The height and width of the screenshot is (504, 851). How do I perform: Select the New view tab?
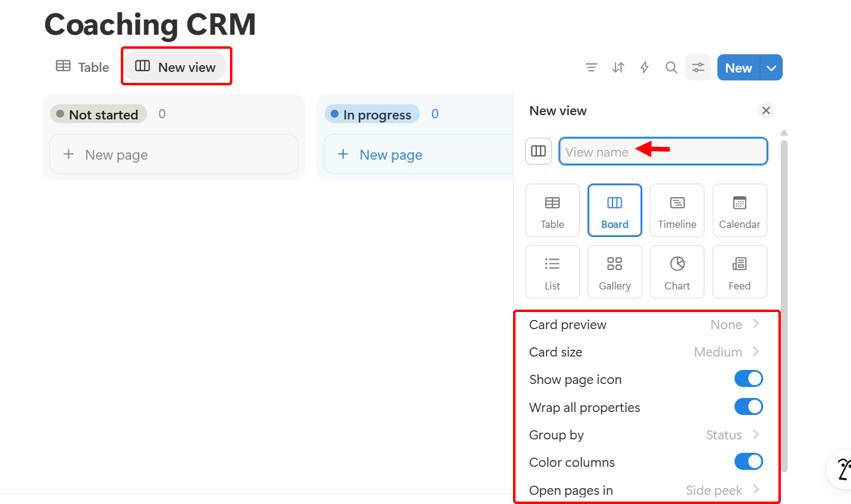tap(176, 67)
